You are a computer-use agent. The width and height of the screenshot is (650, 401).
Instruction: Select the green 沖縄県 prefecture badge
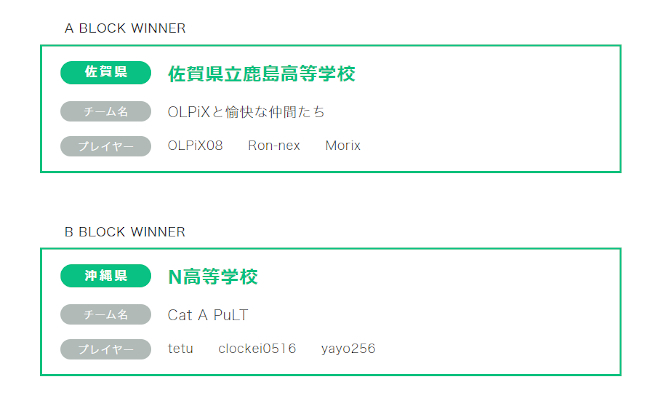pos(105,276)
